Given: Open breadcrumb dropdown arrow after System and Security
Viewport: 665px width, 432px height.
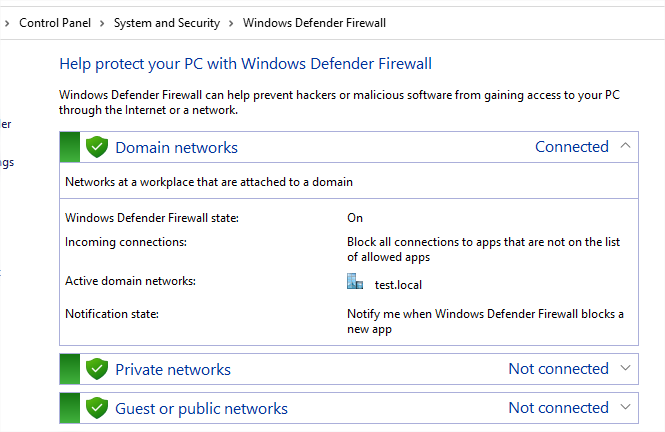Looking at the screenshot, I should 231,23.
